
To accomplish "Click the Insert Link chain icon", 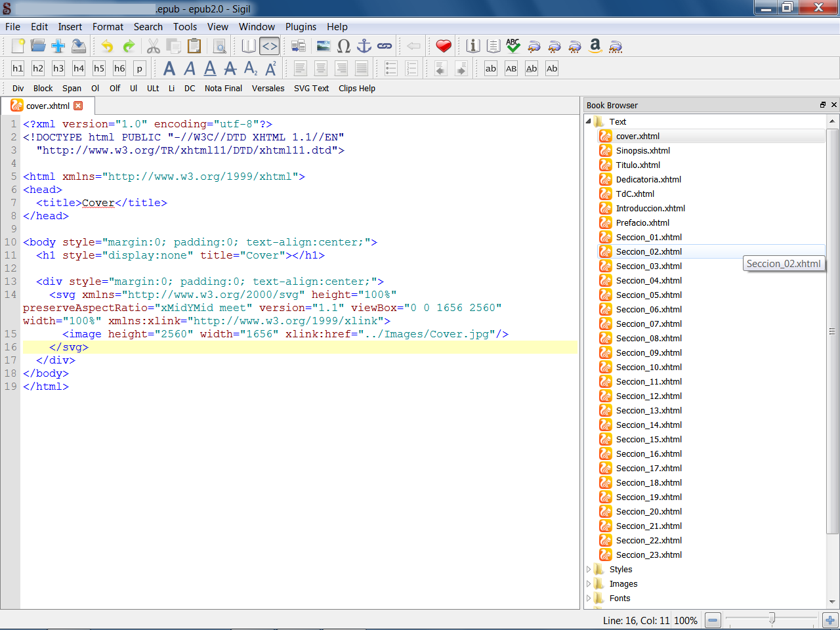I will (x=385, y=46).
